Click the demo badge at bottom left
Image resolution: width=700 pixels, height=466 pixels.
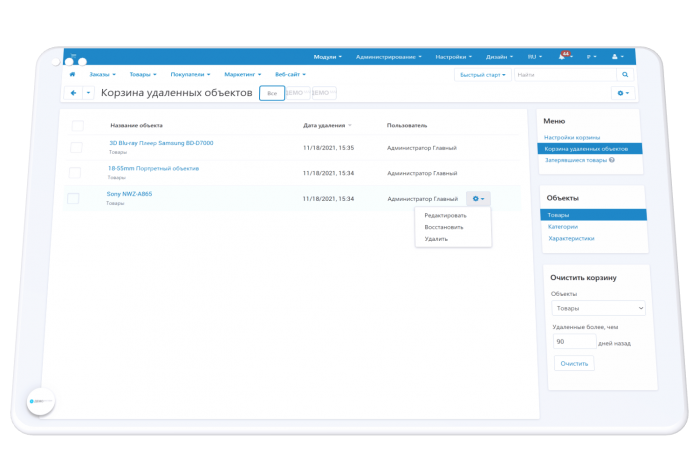[41, 401]
